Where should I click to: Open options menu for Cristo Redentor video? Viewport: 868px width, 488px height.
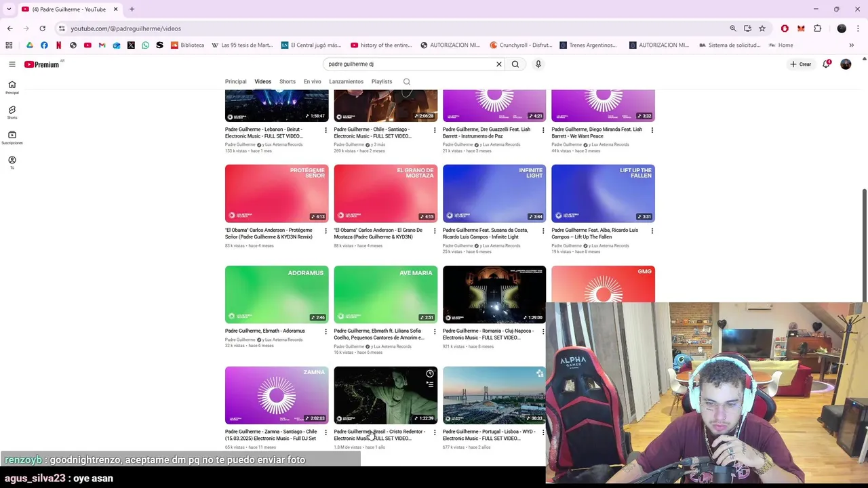435,432
